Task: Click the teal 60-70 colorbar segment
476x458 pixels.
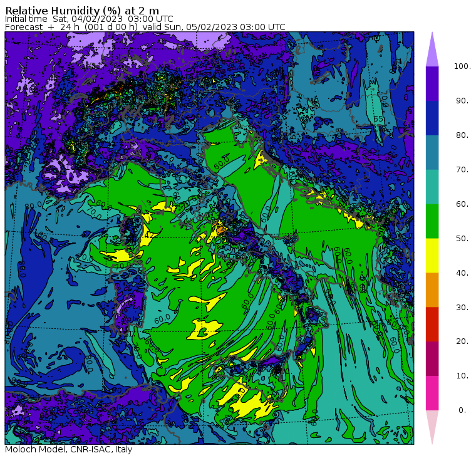Action: pos(432,187)
